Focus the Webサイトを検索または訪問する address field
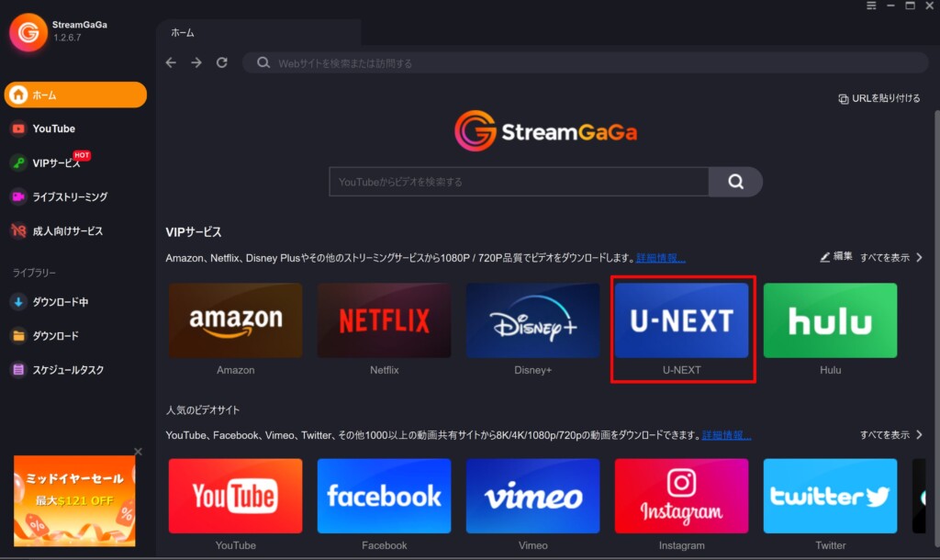 coord(585,63)
